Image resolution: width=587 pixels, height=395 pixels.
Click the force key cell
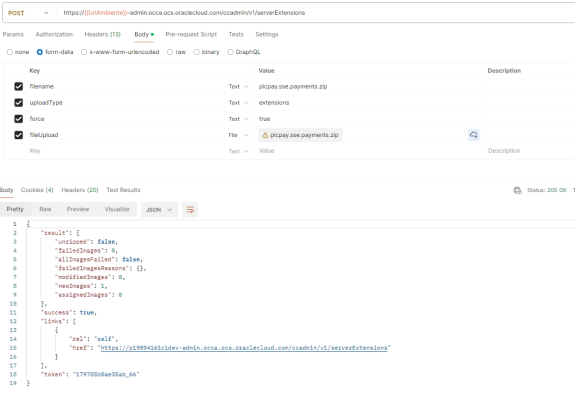point(125,119)
